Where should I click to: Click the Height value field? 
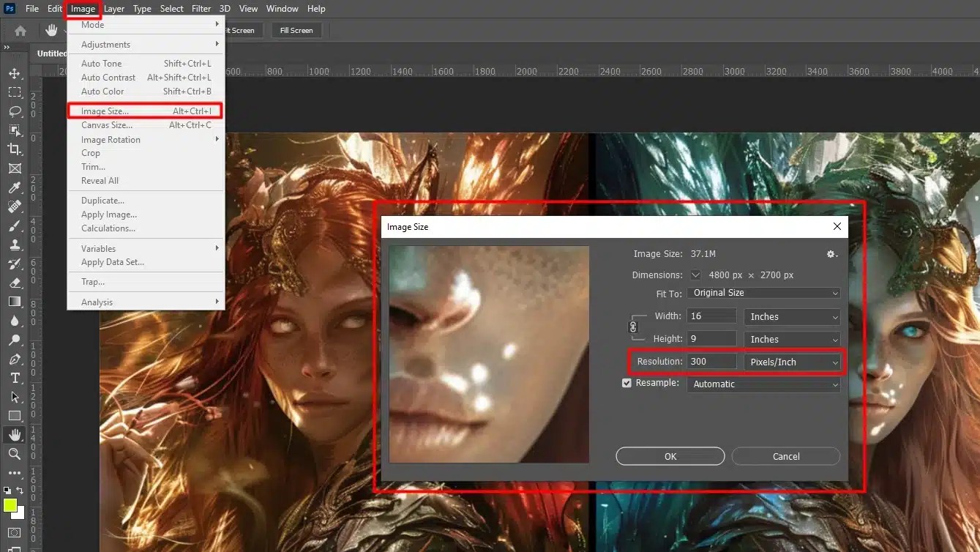click(x=711, y=338)
